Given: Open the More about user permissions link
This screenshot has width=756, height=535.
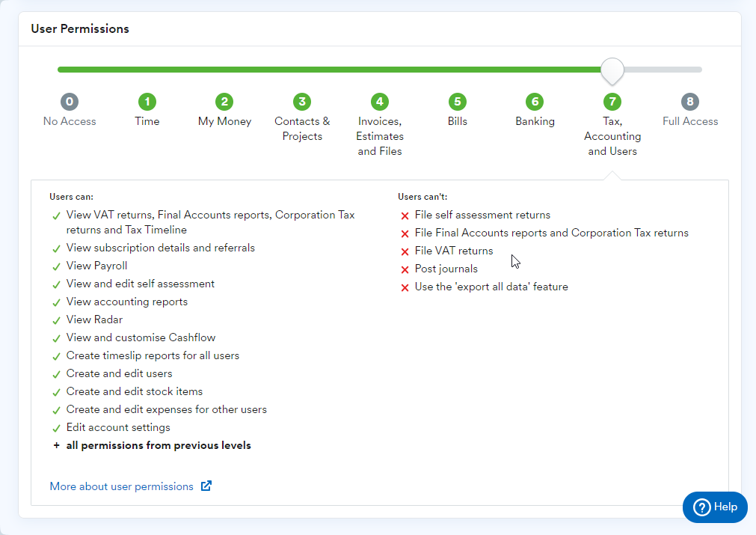Looking at the screenshot, I should 120,486.
